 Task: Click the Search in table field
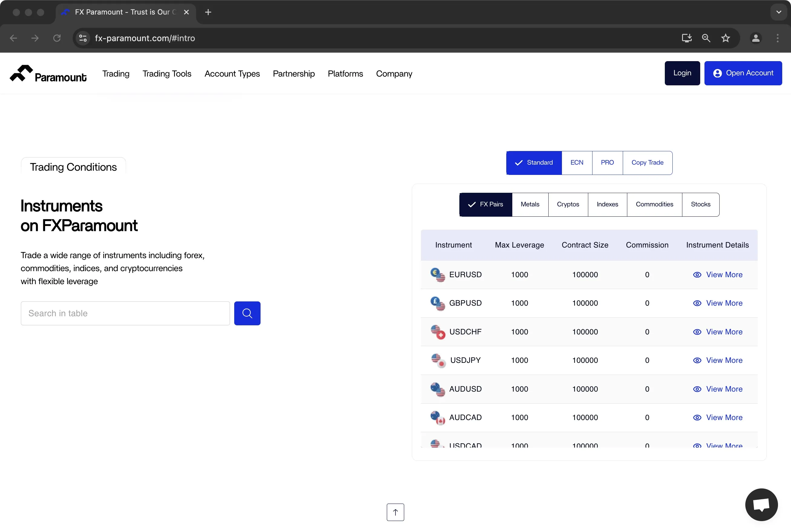tap(125, 313)
